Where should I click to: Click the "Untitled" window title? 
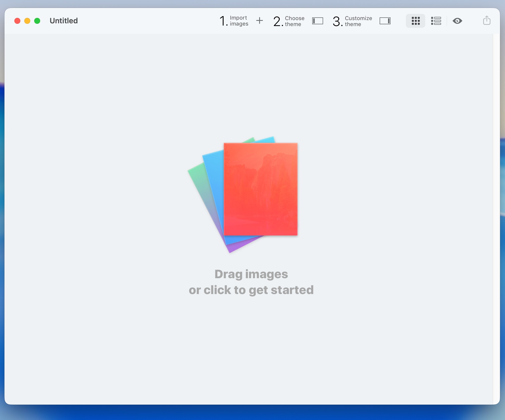tap(64, 21)
